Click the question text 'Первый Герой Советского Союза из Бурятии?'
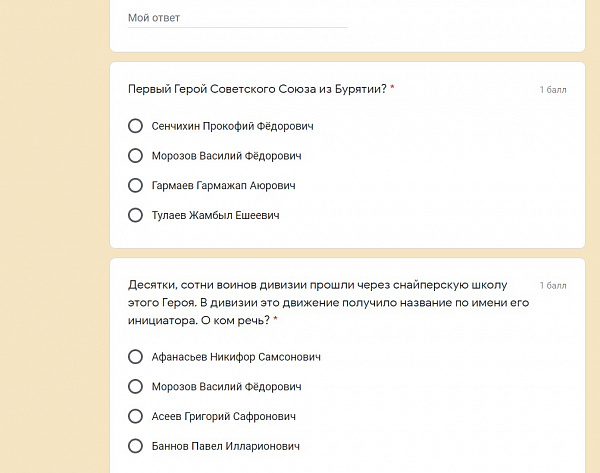Image resolution: width=600 pixels, height=473 pixels. pos(257,89)
